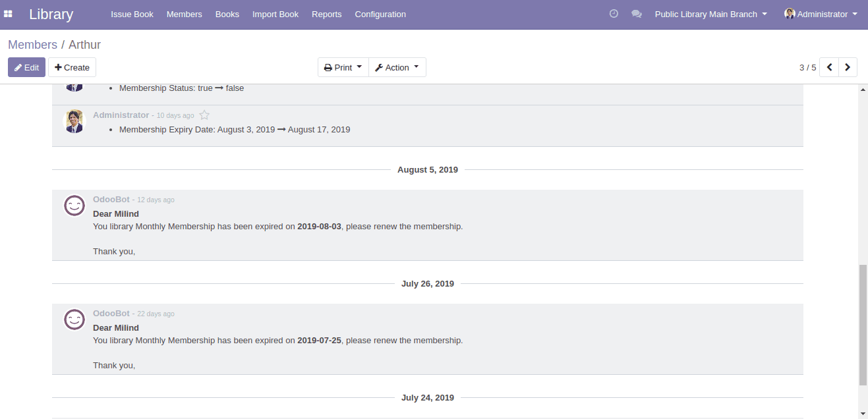Click the 'July 26, 2019' date separator

tap(428, 283)
